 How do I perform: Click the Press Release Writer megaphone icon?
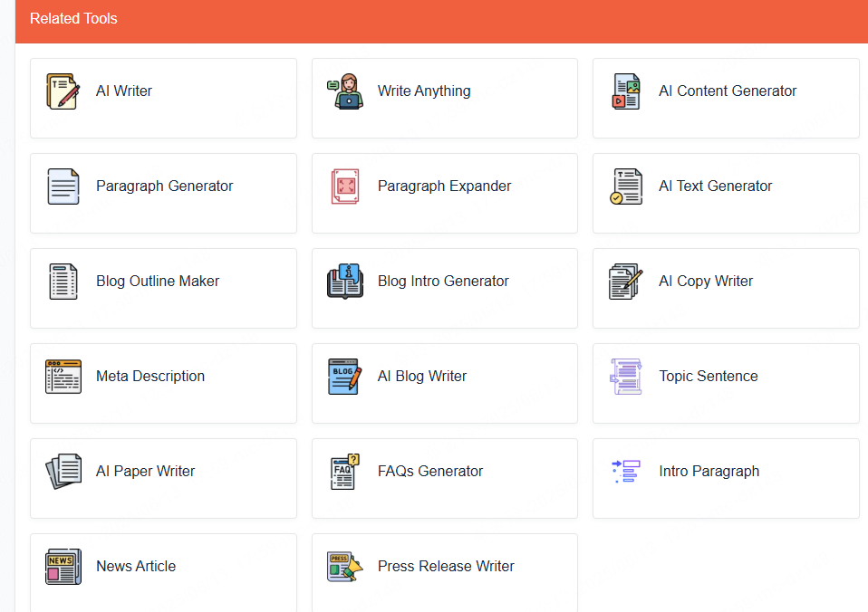coord(345,567)
